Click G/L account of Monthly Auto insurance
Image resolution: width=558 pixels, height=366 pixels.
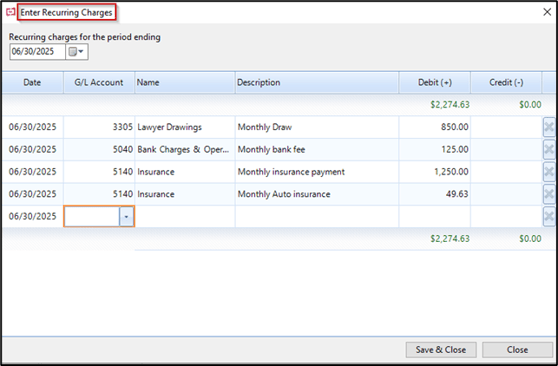tap(99, 194)
